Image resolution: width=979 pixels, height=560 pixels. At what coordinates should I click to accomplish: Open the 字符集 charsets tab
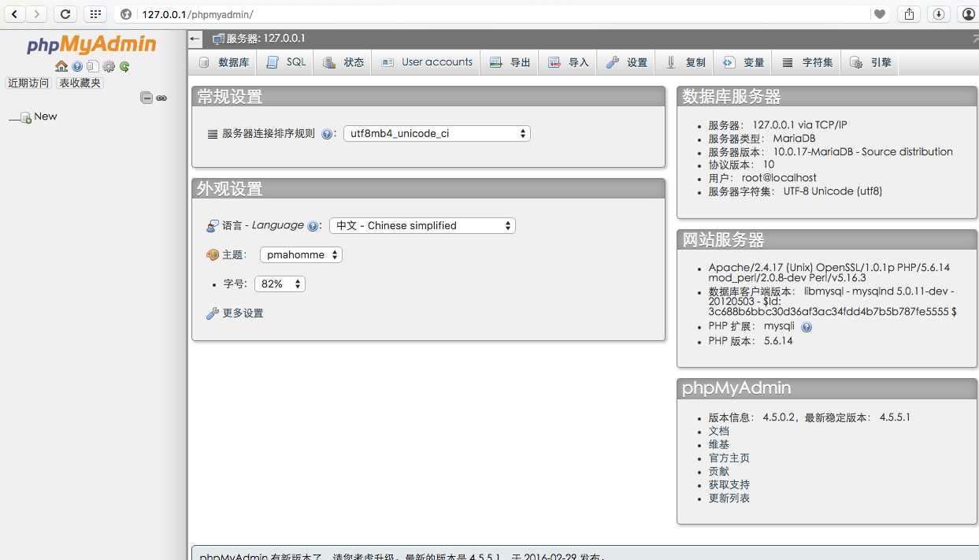807,62
